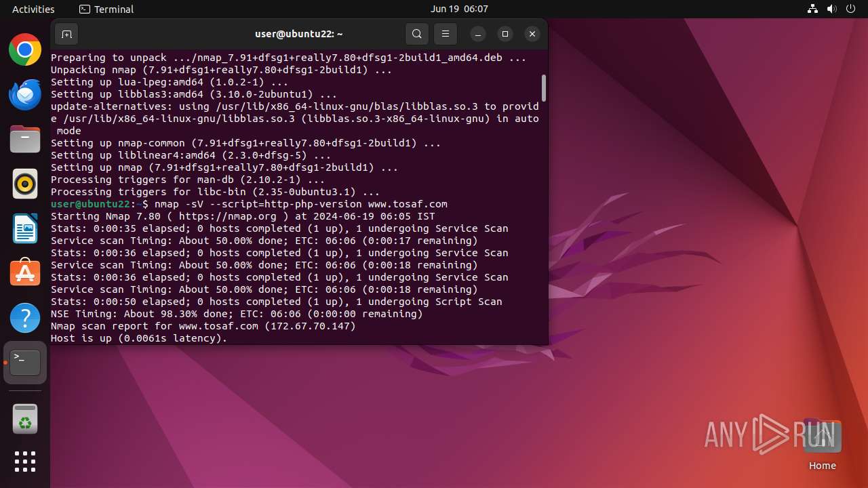This screenshot has height=488, width=868.
Task: Click 'Host is up (0.0061s latency)' line
Action: click(x=140, y=338)
